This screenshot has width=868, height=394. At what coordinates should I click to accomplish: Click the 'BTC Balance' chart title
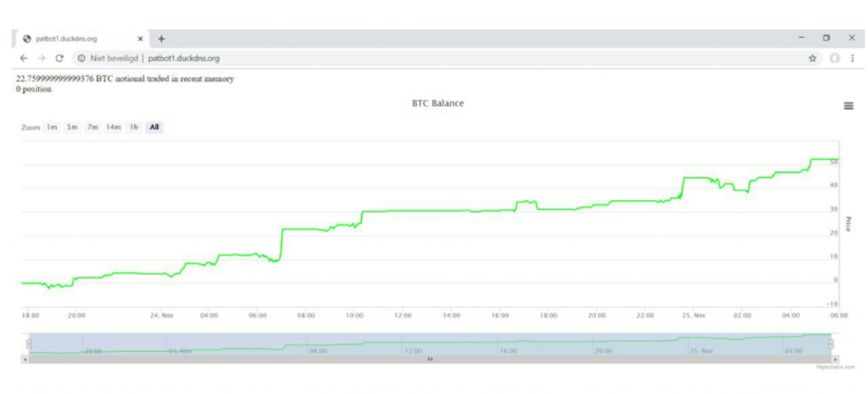coord(438,103)
